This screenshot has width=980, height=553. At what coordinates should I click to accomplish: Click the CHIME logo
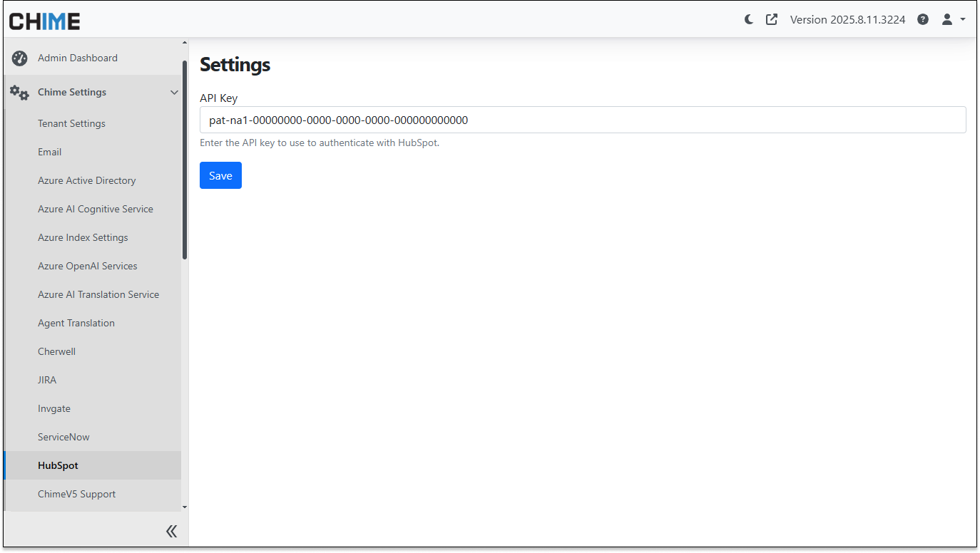click(x=44, y=21)
